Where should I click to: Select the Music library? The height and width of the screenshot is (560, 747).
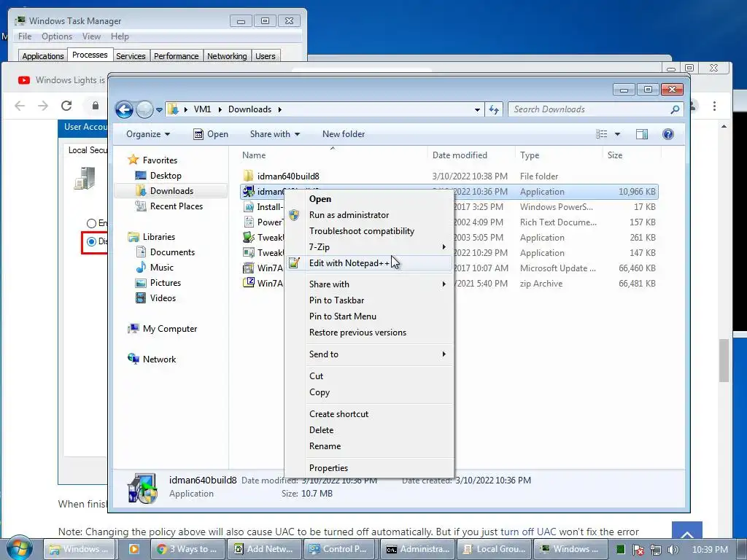click(x=161, y=267)
